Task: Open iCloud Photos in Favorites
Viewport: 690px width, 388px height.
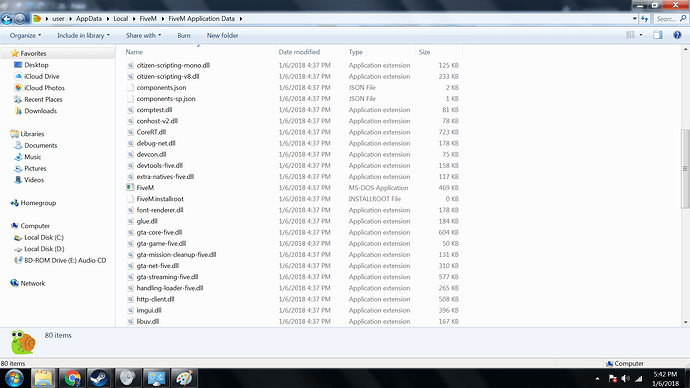Action: click(x=44, y=88)
